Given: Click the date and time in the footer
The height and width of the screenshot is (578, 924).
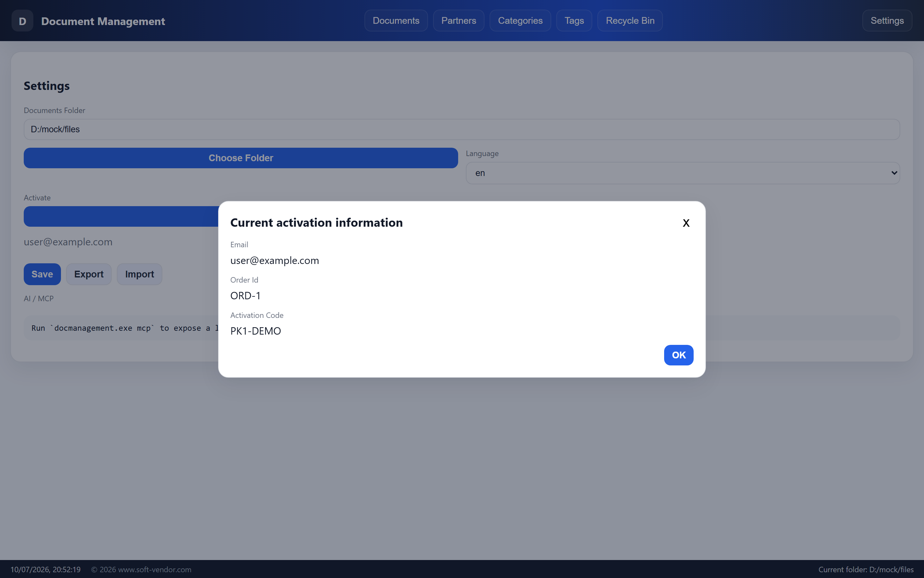Looking at the screenshot, I should [46, 569].
